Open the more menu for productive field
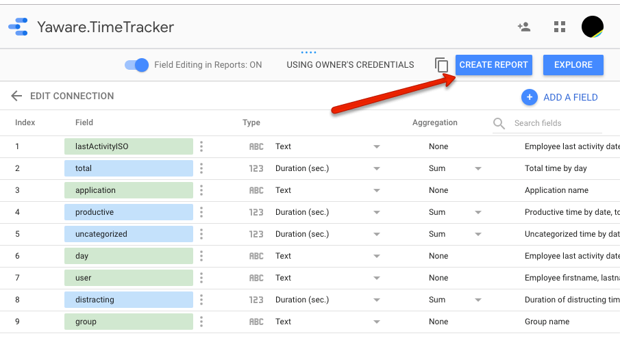The height and width of the screenshot is (364, 620). (201, 212)
